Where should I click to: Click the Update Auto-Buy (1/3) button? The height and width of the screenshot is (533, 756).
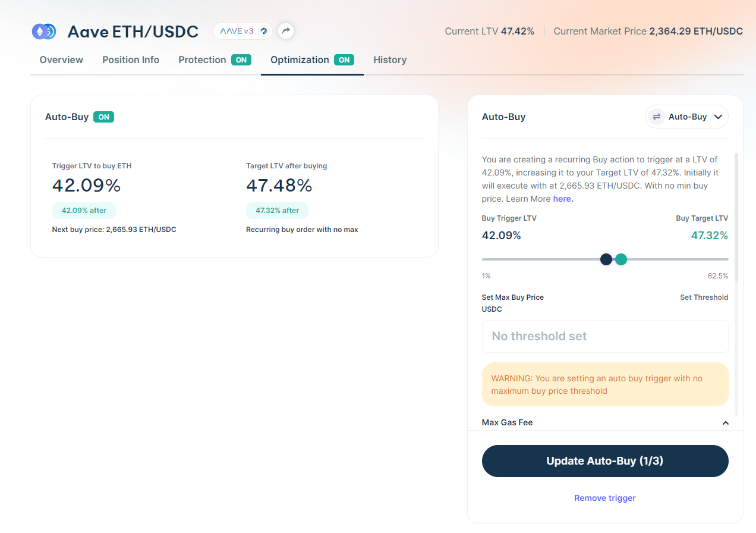[x=605, y=461]
